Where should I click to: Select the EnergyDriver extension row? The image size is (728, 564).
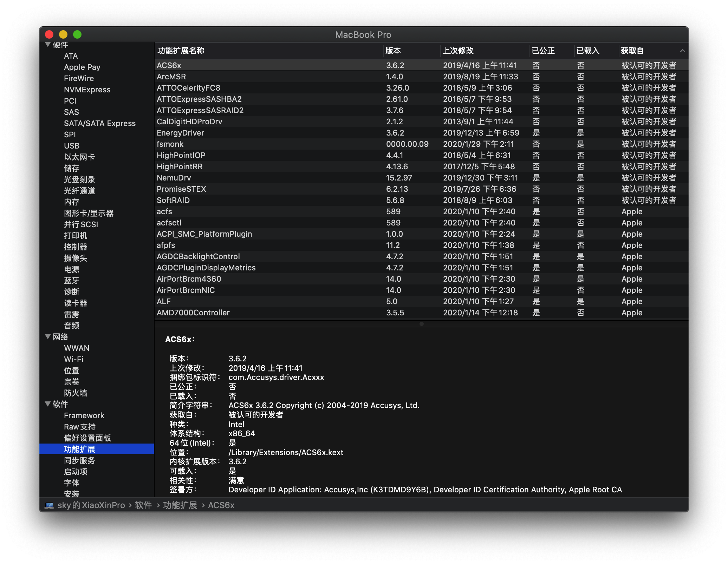421,133
